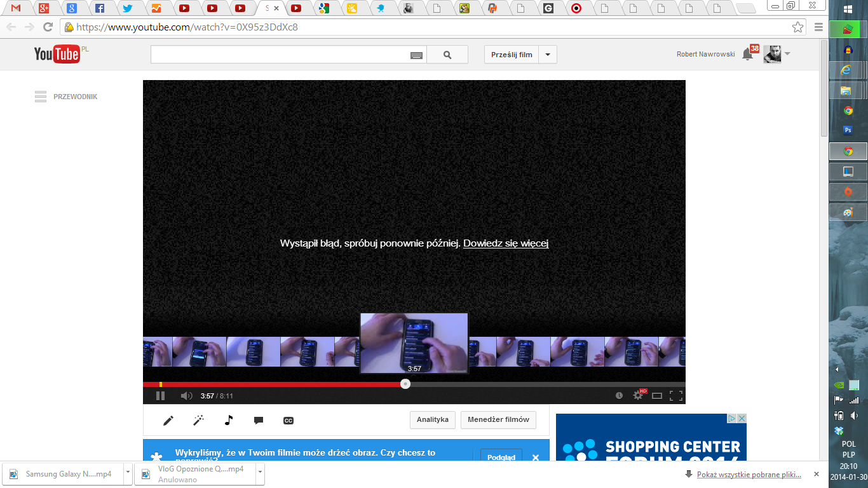This screenshot has height=488, width=868.
Task: Open the CC subtitles editor
Action: coord(288,420)
